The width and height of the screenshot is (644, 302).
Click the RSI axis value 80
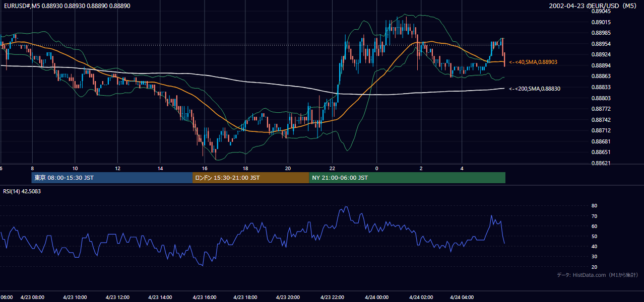(x=595, y=206)
